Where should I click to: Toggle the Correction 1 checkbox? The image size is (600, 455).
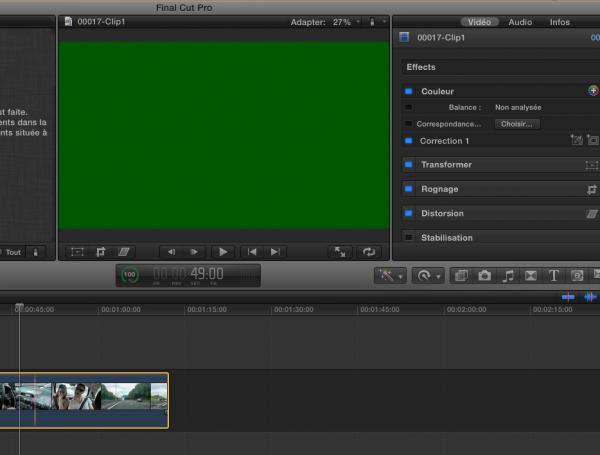coord(409,141)
